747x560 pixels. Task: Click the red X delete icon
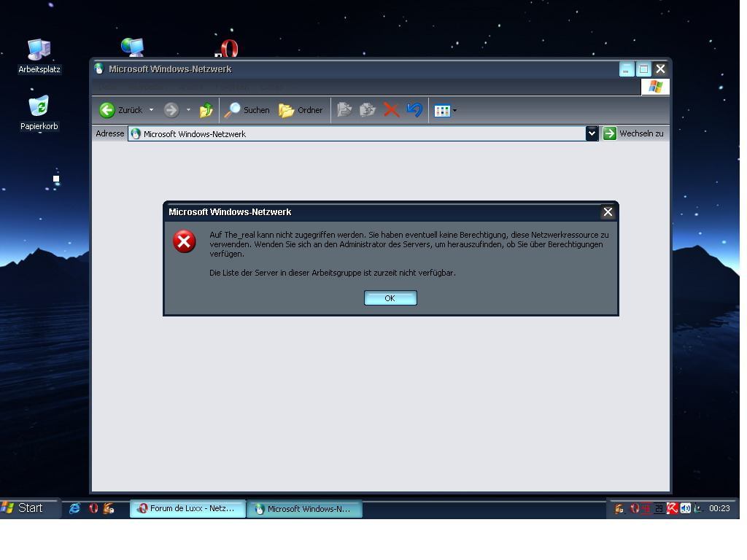pos(391,110)
